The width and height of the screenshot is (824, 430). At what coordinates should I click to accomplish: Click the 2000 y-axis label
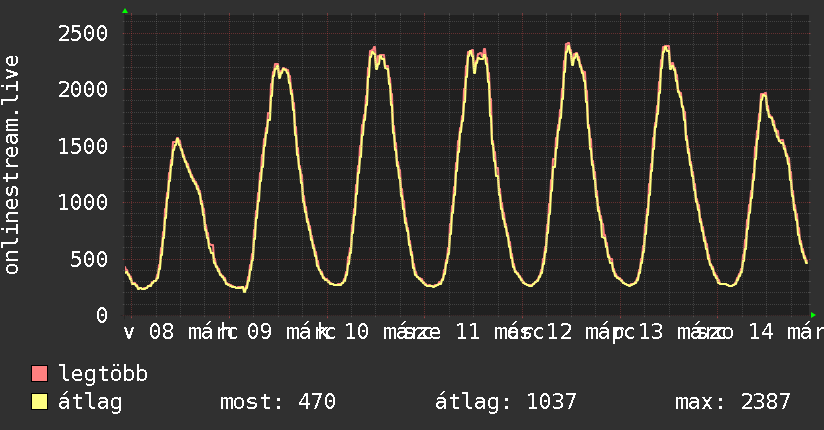coord(83,90)
